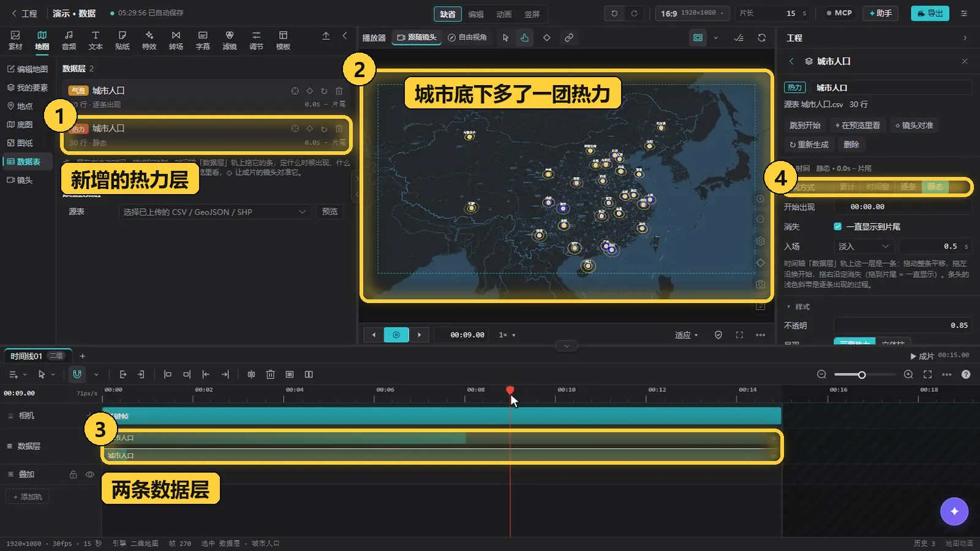Screen dimensions: 980x551
Task: Click the undo arrow in the top bar
Action: (x=614, y=13)
